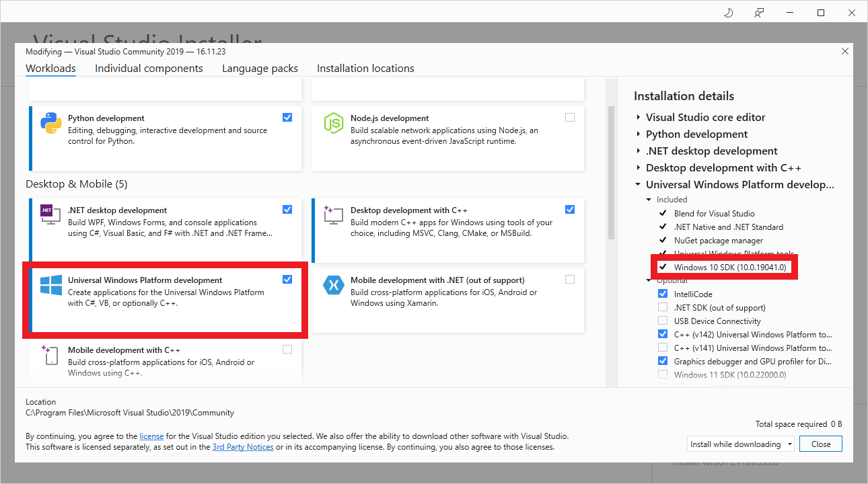Screen dimensions: 868x484
Task: Click the Close button
Action: [821, 444]
